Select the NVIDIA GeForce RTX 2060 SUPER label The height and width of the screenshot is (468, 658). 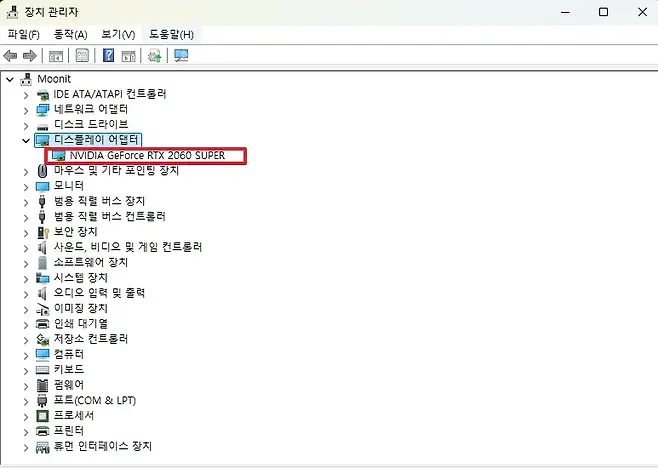click(x=147, y=155)
